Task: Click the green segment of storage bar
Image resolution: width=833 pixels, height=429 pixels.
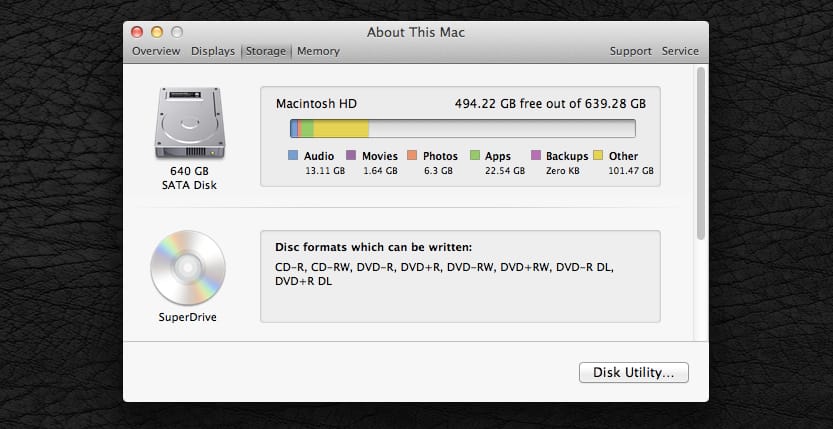Action: (308, 128)
